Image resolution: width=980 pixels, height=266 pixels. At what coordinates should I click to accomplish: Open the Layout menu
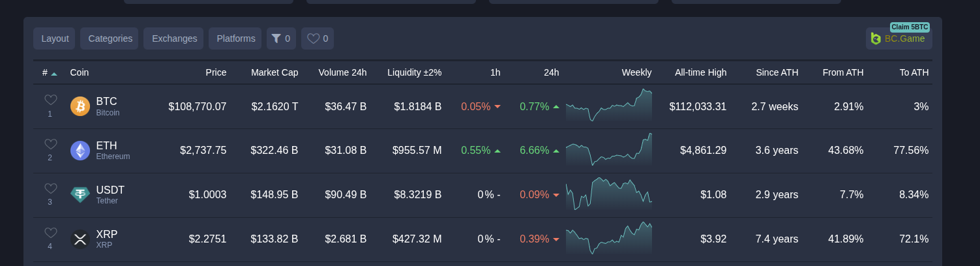click(55, 38)
